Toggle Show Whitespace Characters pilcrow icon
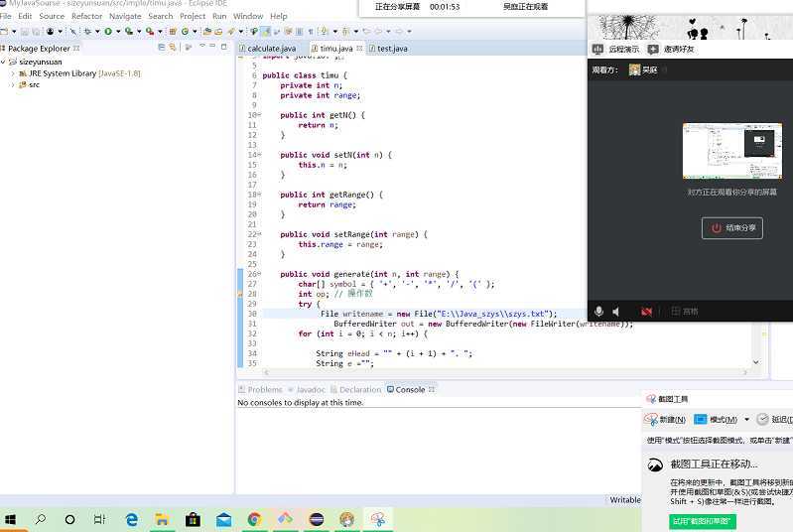The width and height of the screenshot is (793, 532). [x=311, y=32]
